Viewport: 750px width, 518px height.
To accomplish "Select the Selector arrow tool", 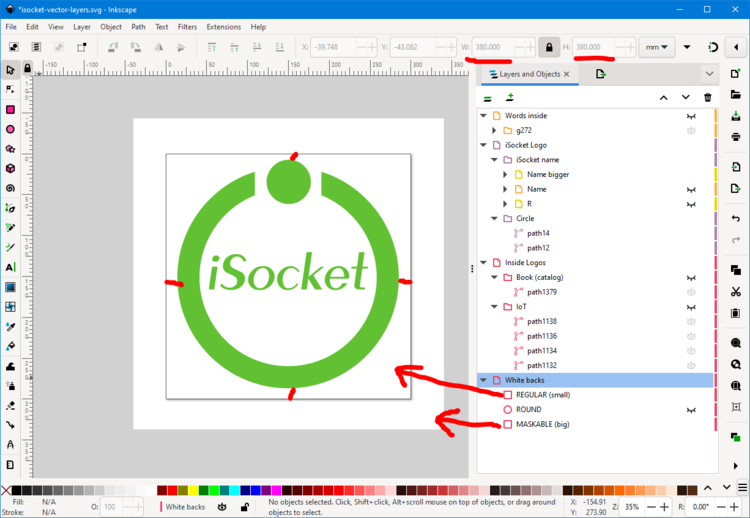I will pyautogui.click(x=10, y=70).
